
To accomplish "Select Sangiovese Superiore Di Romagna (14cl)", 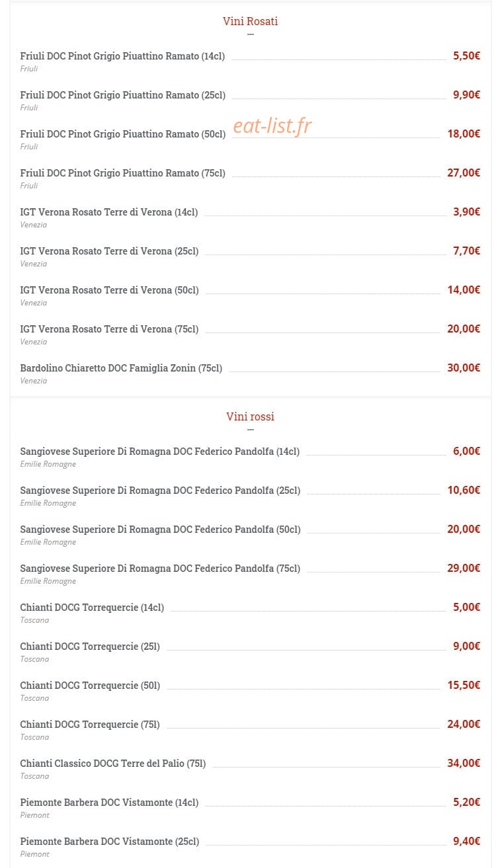I will pos(159,452).
